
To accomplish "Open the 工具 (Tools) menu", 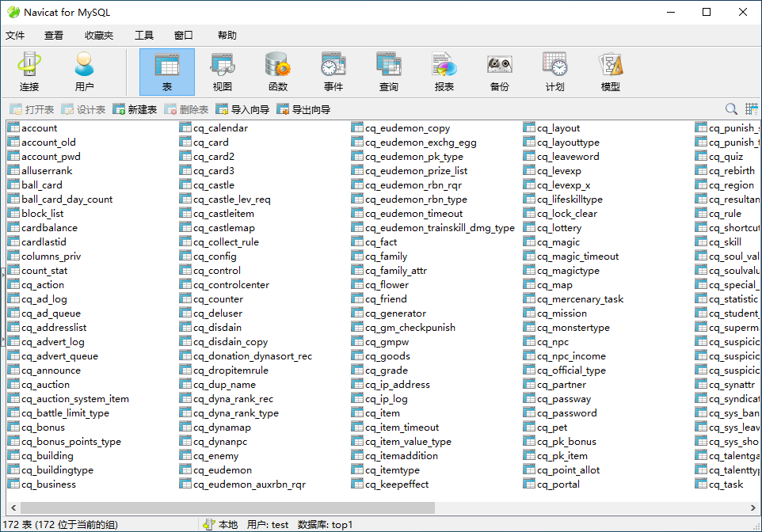I will pos(144,36).
